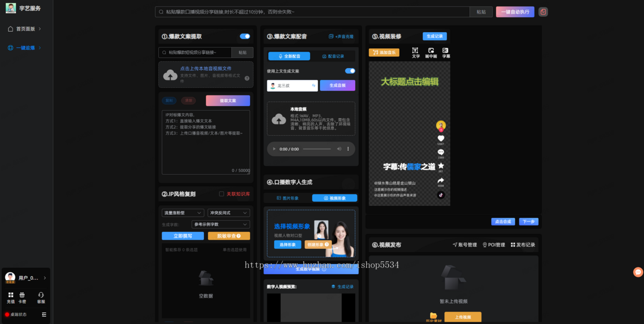Click the 立即撰写 button
This screenshot has width=644, height=324.
tap(183, 236)
